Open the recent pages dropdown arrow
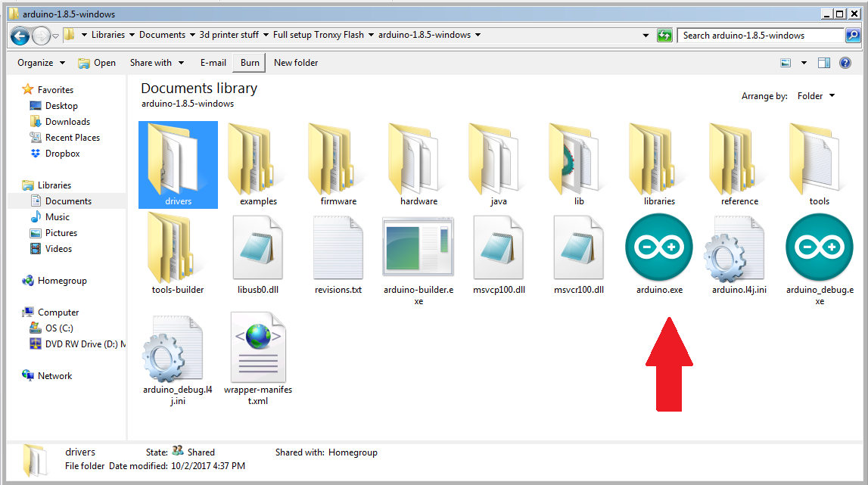Image resolution: width=868 pixels, height=485 pixels. click(x=55, y=36)
